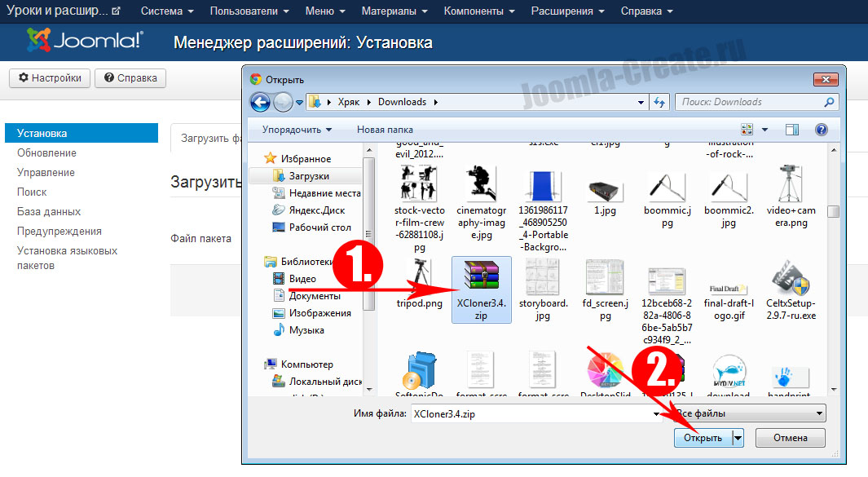The image size is (868, 477).
Task: Open the Компоненты menu in Joomla
Action: tap(478, 11)
